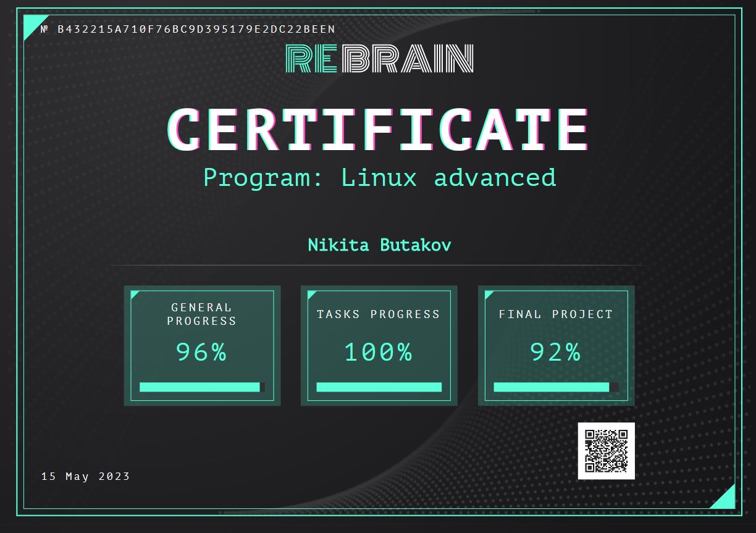The image size is (756, 533).
Task: Click the Tasks Progress bar
Action: tap(379, 387)
